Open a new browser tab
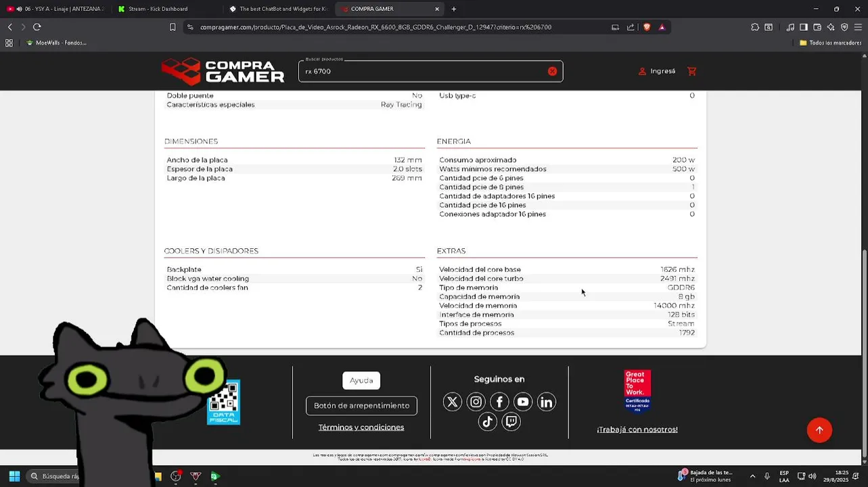 (453, 9)
